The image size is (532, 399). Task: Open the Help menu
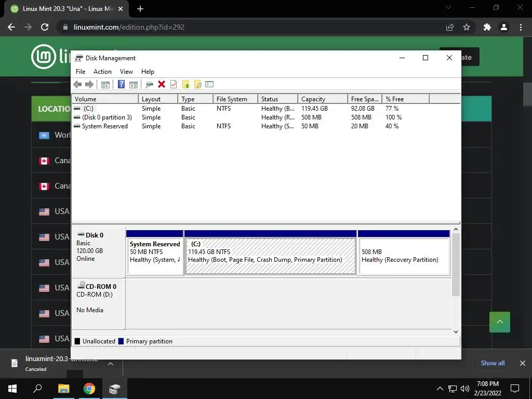point(148,72)
